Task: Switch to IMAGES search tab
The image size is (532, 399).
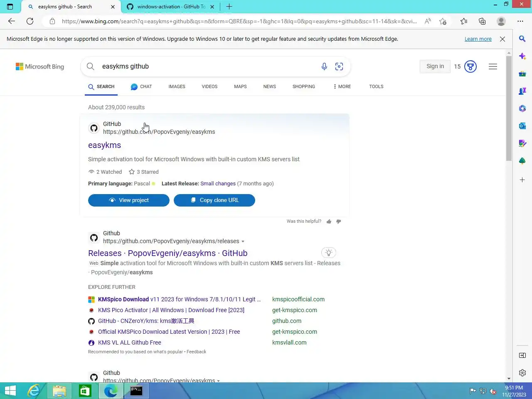Action: 177,86
